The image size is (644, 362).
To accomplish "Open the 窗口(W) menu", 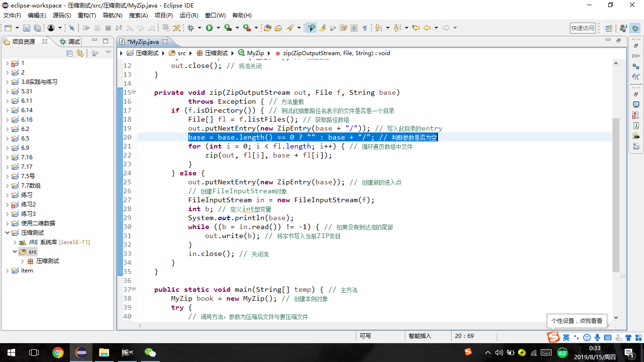I will point(215,16).
